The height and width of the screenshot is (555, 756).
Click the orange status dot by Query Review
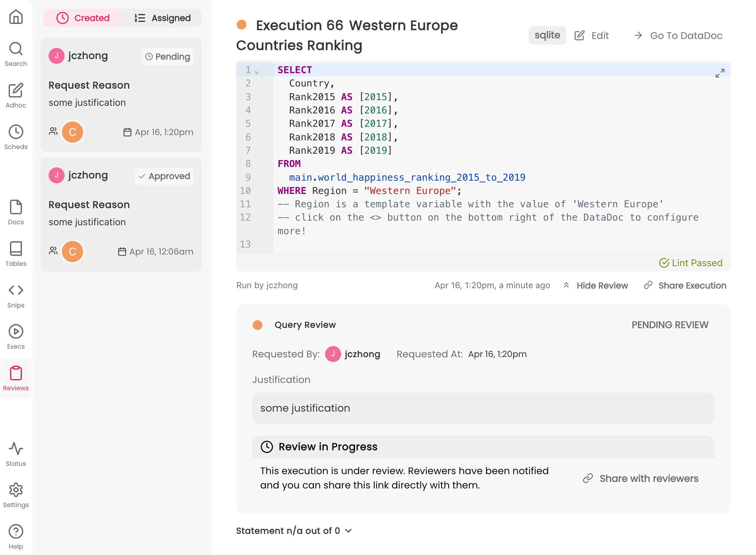point(257,325)
